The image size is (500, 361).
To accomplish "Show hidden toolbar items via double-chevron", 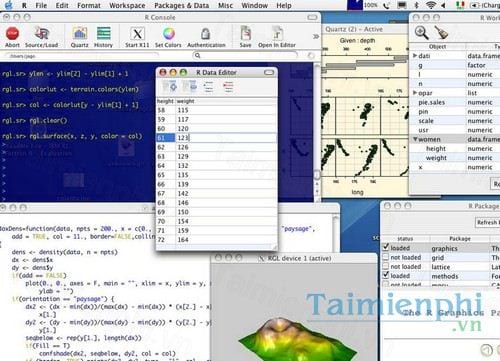I will pyautogui.click(x=316, y=36).
